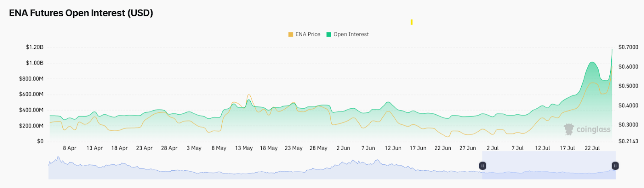Click the $1.20B axis label
The height and width of the screenshot is (188, 644).
click(35, 47)
